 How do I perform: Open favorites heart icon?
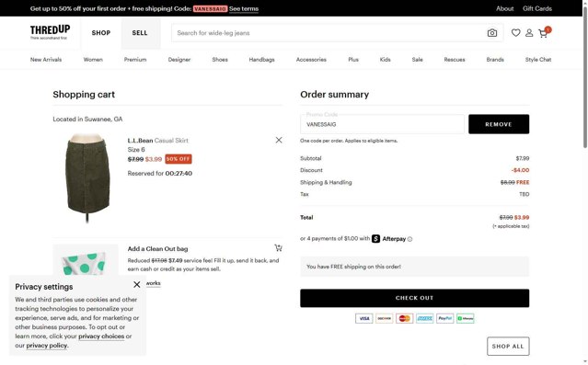pyautogui.click(x=515, y=33)
